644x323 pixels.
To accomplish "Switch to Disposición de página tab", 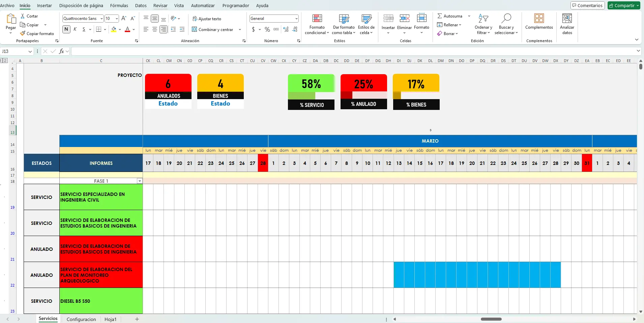I will click(81, 5).
